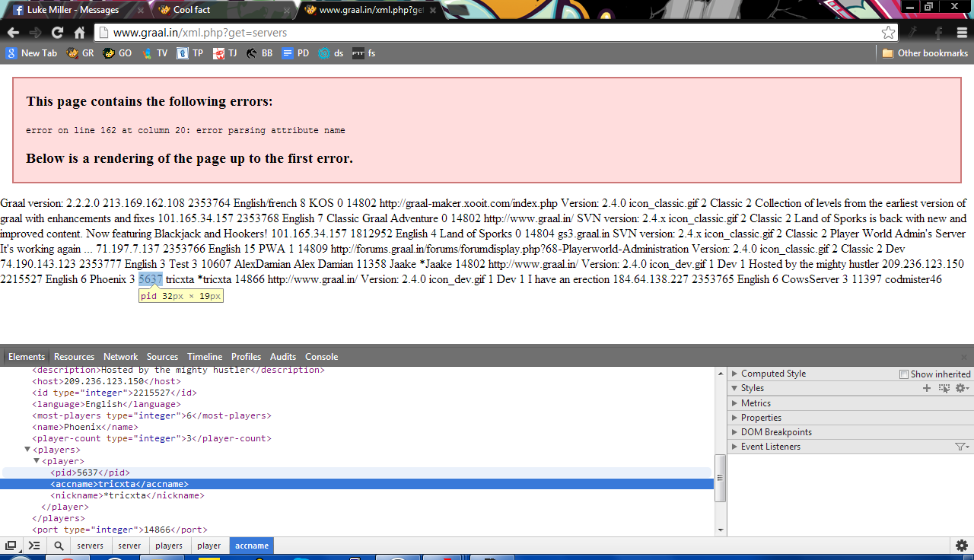Open the Network panel in DevTools

click(121, 357)
